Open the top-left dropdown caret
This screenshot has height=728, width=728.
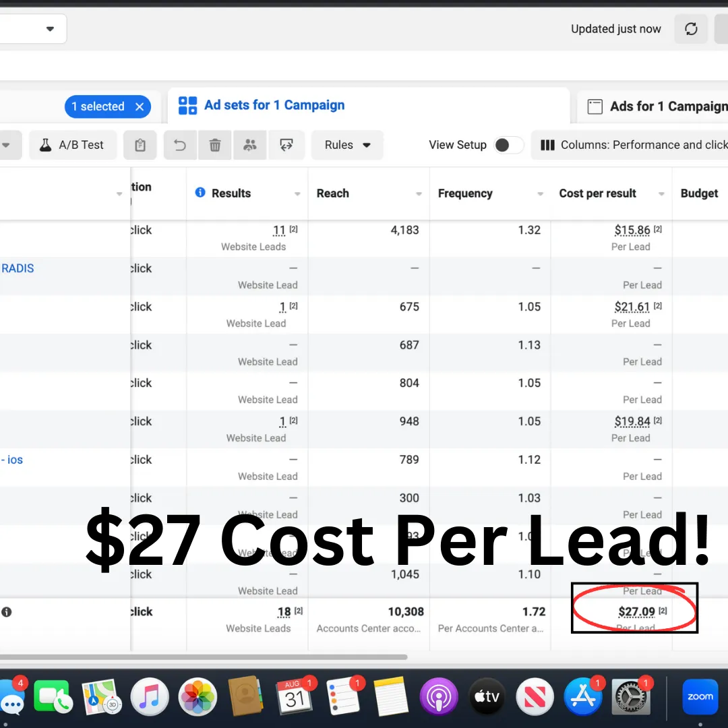tap(50, 29)
